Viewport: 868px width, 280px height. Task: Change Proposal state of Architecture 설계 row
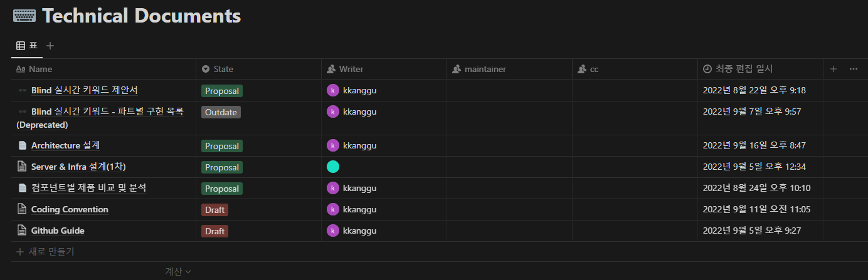222,146
